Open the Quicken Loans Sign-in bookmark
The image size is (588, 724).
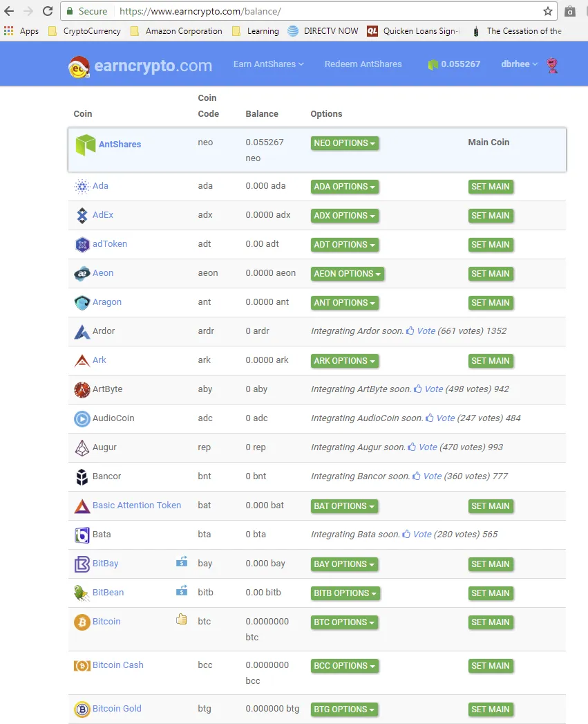(x=414, y=31)
